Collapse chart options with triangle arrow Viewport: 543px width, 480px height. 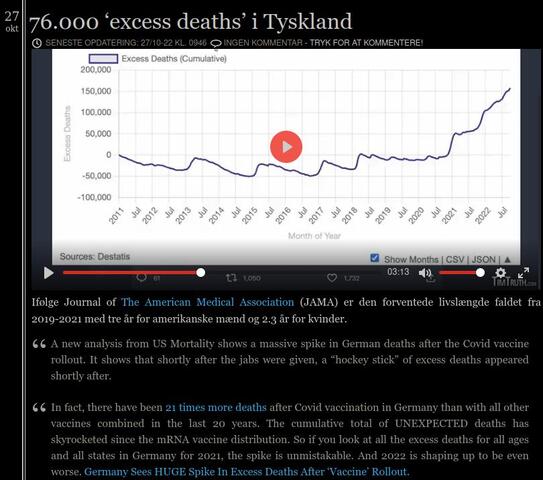[507, 259]
